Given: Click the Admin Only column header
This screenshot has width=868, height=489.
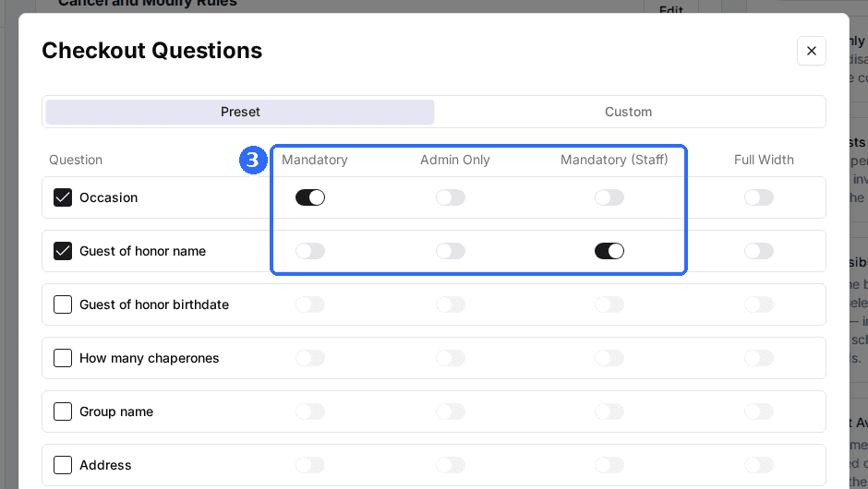Looking at the screenshot, I should (x=455, y=160).
